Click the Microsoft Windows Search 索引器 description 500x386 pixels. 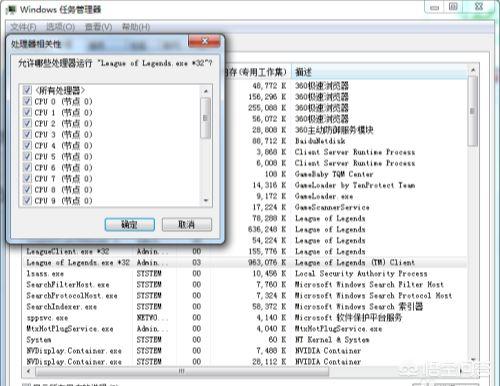[359, 306]
